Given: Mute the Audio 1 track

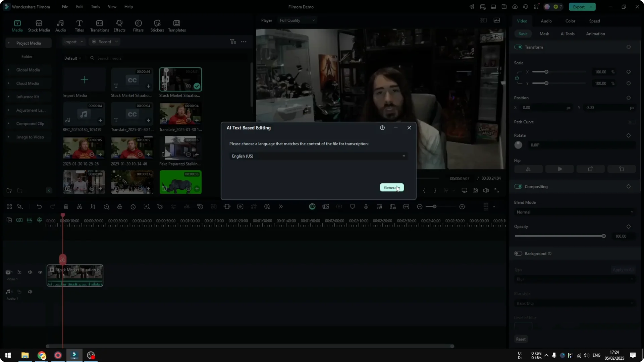Looking at the screenshot, I should tap(30, 291).
